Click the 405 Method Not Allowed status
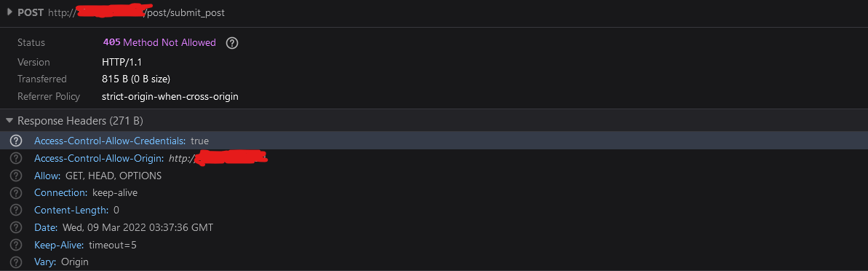Image resolution: width=868 pixels, height=271 pixels. pos(159,43)
